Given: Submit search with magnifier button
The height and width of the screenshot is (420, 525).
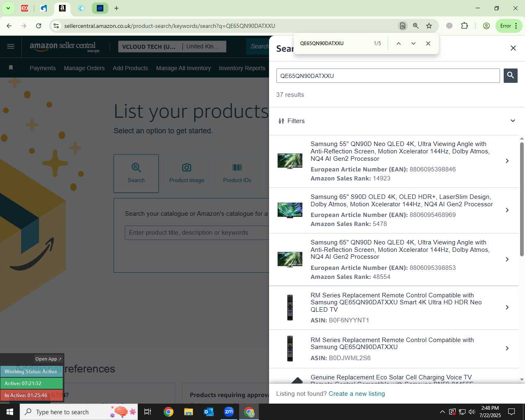Looking at the screenshot, I should (x=510, y=75).
